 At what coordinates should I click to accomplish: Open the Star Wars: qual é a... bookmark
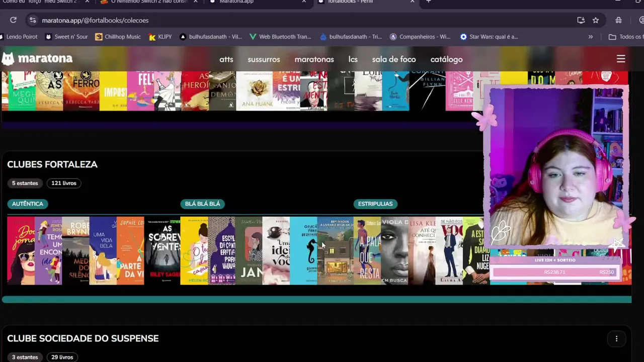point(489,37)
